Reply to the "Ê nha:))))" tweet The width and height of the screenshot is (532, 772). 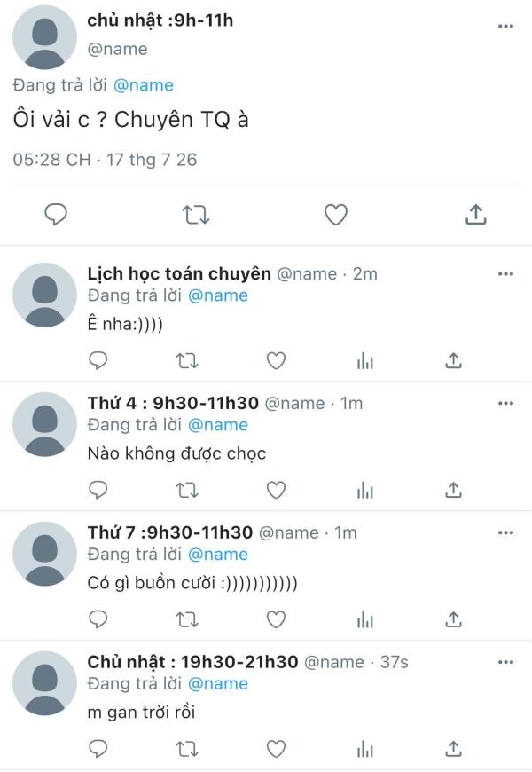(98, 361)
